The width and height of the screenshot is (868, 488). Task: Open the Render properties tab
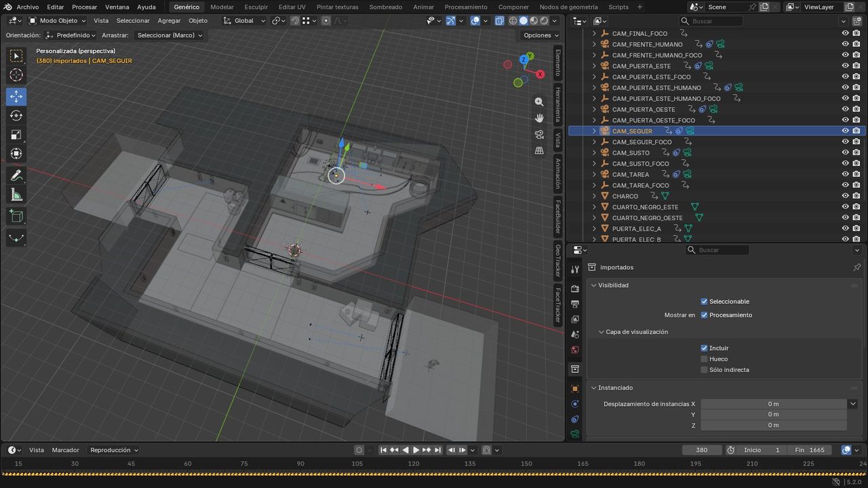click(x=575, y=289)
